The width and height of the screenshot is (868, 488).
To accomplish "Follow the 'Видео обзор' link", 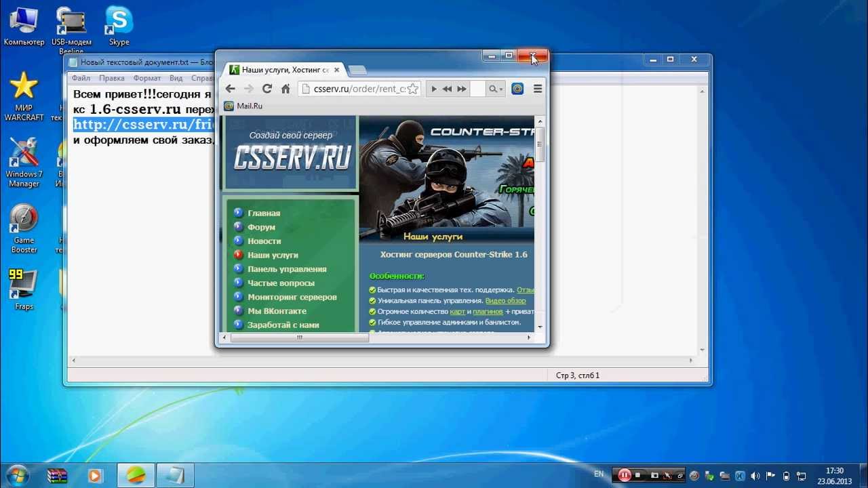I will click(x=505, y=300).
